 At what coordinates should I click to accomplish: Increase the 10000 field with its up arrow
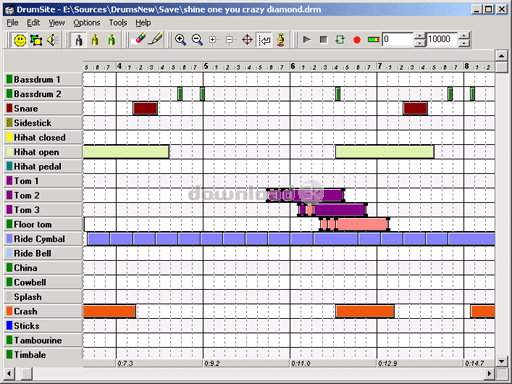[x=464, y=36]
